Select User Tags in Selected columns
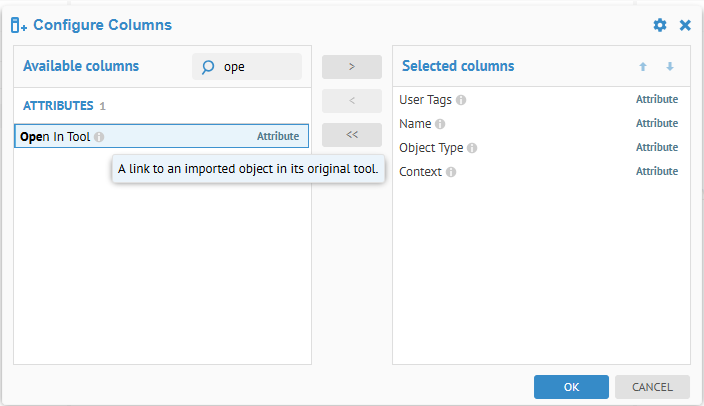704x406 pixels. pyautogui.click(x=540, y=100)
